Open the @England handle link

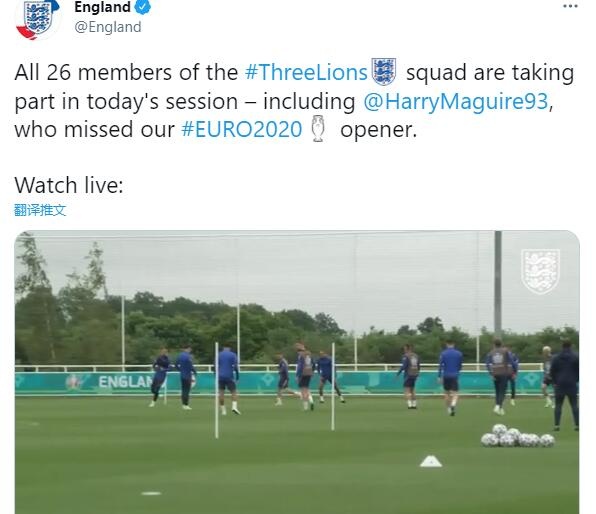(108, 27)
